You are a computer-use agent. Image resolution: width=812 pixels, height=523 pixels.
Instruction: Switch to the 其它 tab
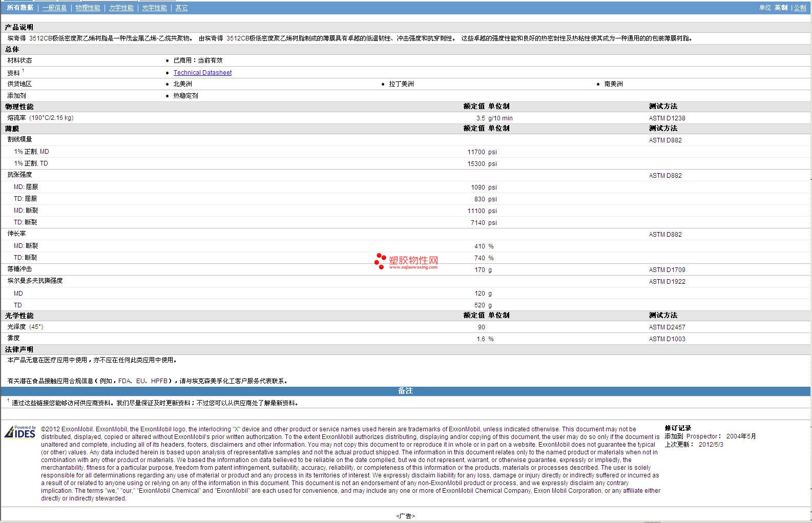coord(181,8)
